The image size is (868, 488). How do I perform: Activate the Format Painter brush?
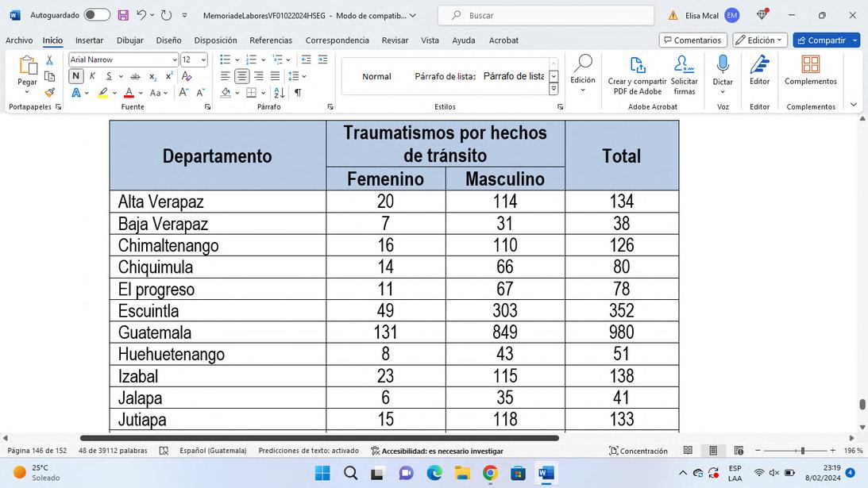click(49, 92)
